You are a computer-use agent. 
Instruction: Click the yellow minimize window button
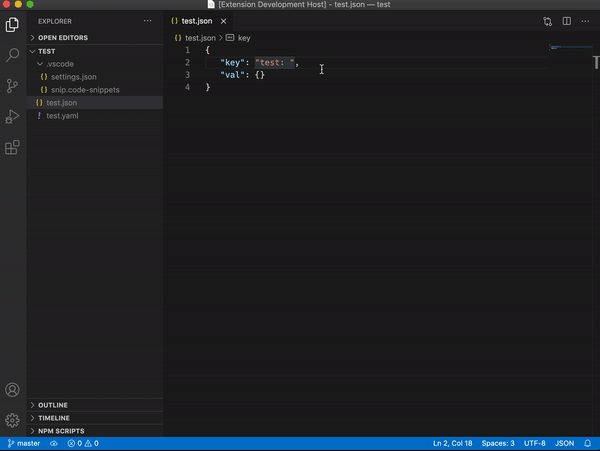tap(18, 5)
